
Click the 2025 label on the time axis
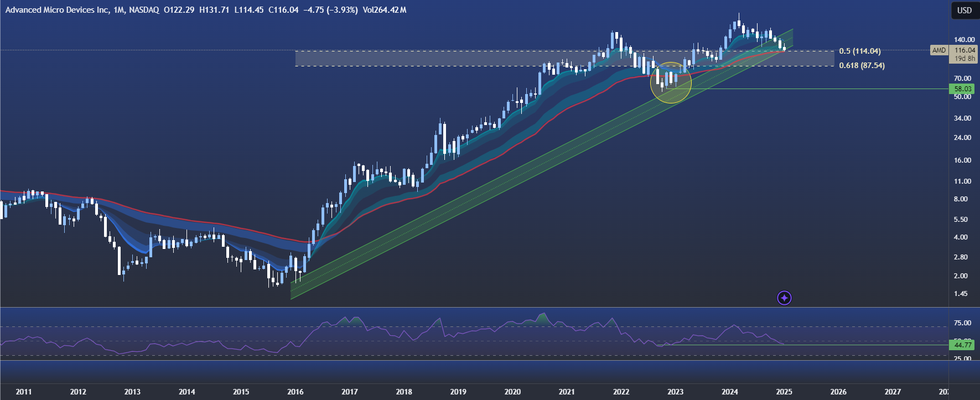[x=784, y=392]
